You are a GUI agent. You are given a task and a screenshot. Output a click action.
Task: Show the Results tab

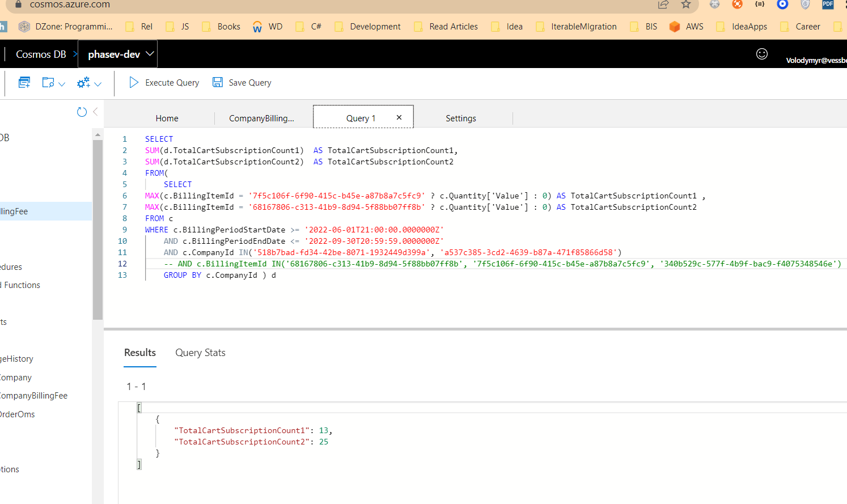coord(140,353)
